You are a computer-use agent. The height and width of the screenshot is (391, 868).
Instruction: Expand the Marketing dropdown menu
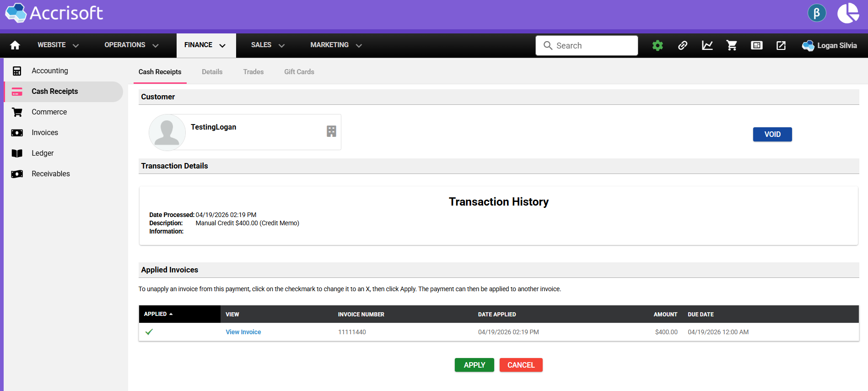336,45
